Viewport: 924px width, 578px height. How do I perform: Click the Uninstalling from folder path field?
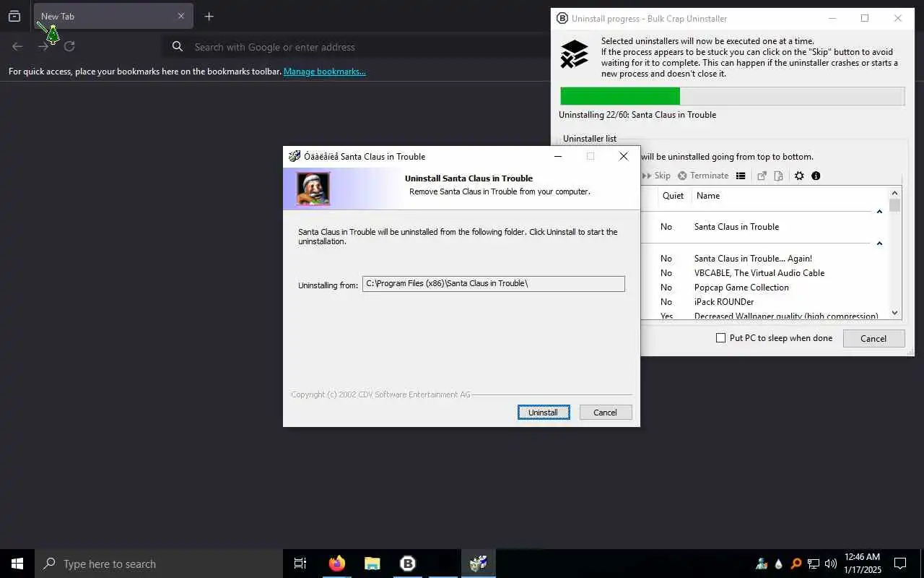pyautogui.click(x=494, y=284)
